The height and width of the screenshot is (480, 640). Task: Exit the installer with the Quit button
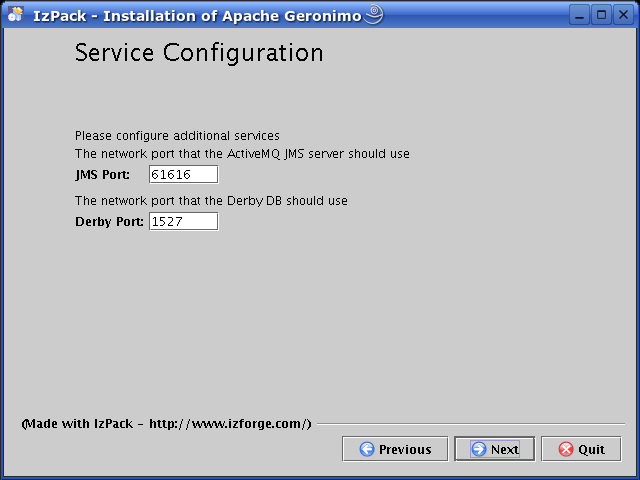581,449
